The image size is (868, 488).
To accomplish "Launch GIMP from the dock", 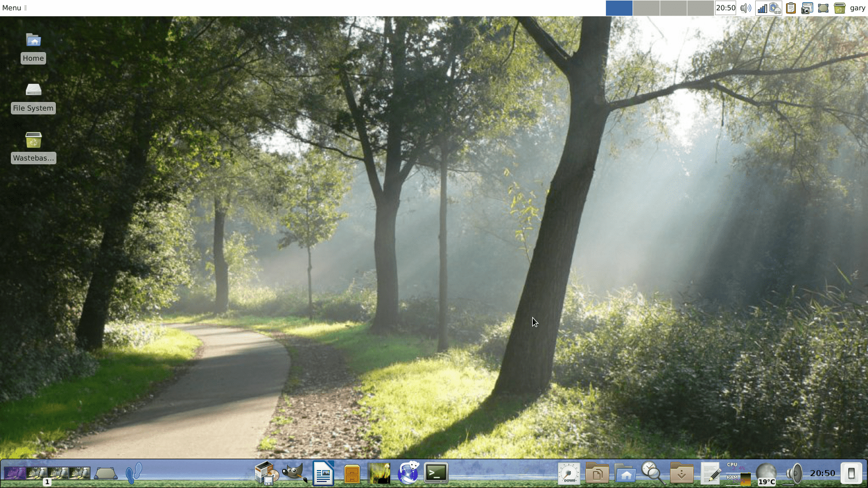I will point(295,473).
